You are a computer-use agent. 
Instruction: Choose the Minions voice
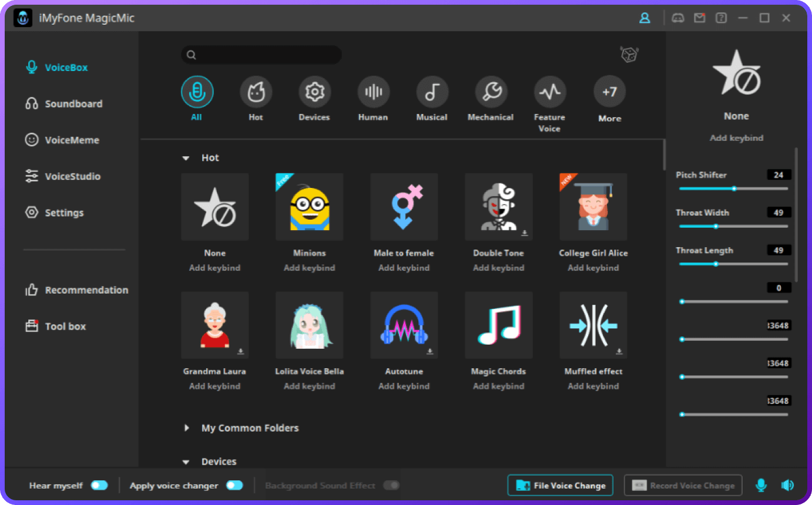click(310, 207)
